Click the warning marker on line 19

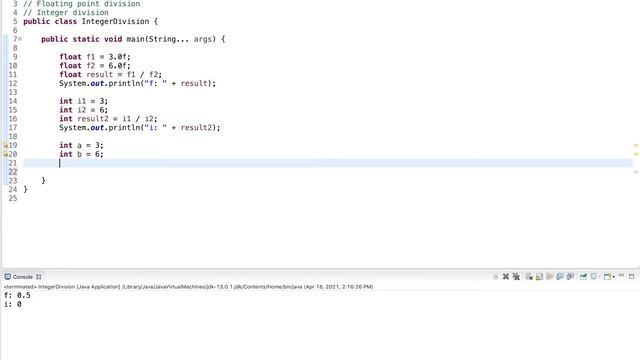(5, 145)
